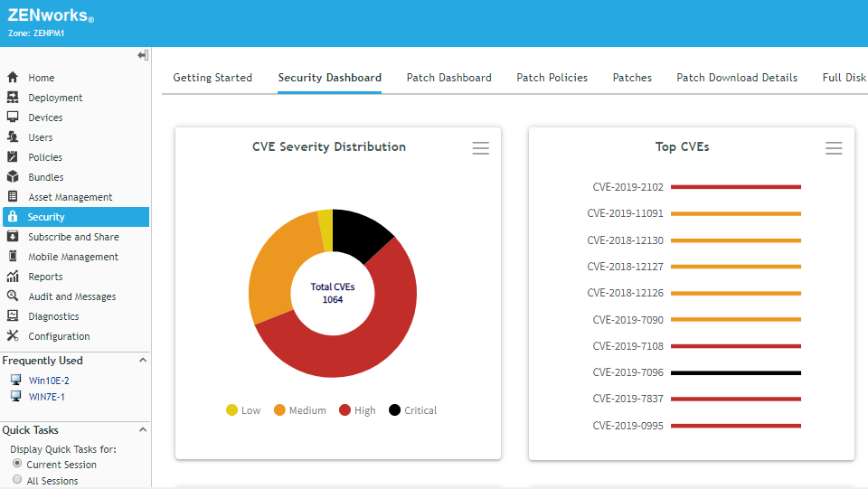The height and width of the screenshot is (489, 868).
Task: Select Current Session radio button
Action: pyautogui.click(x=17, y=463)
